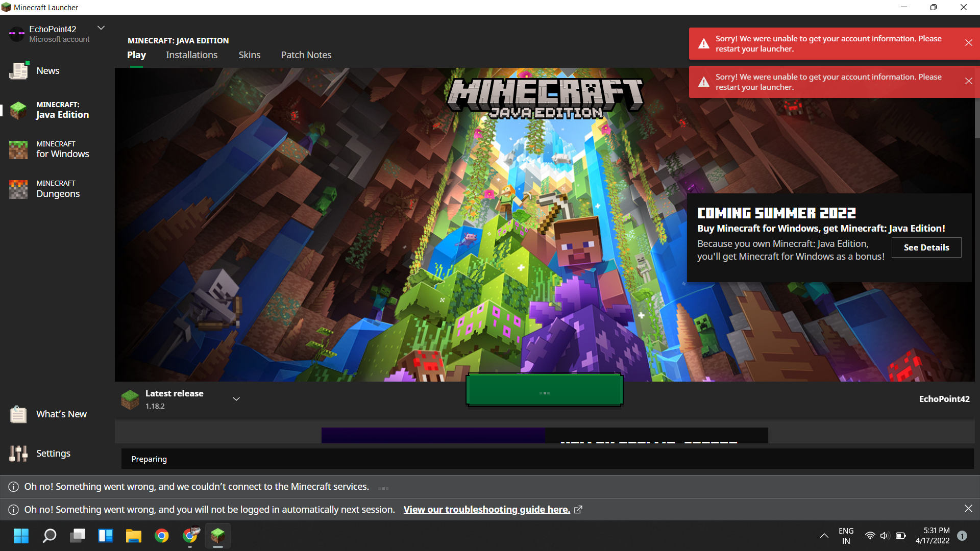Click the Windows Start button
Screen dimensions: 980x551
21,536
